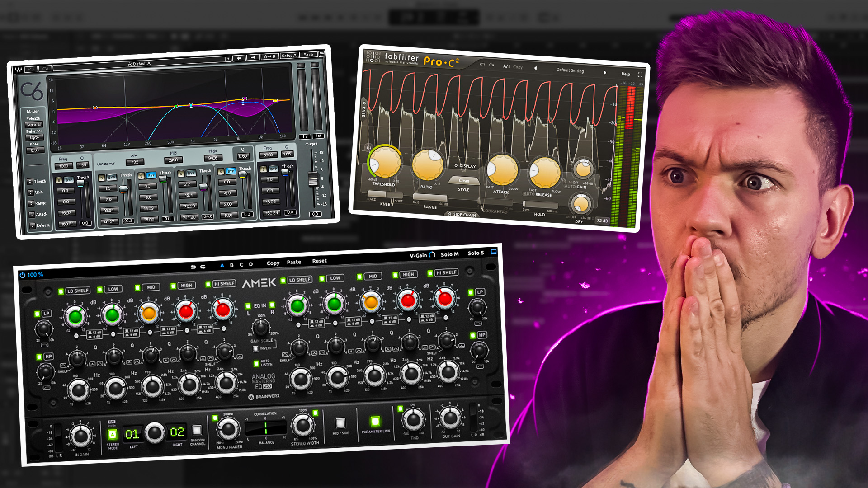Click the AMEK power bypass icon

tap(23, 275)
